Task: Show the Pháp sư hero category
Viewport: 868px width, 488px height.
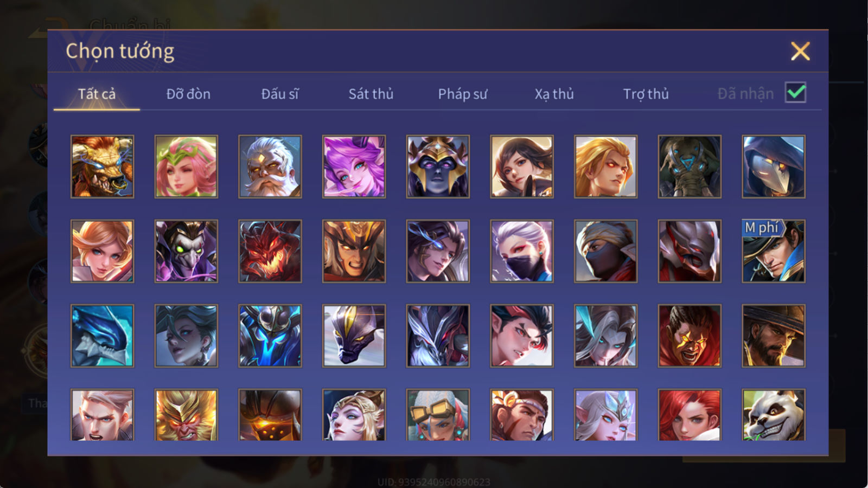Action: click(463, 94)
